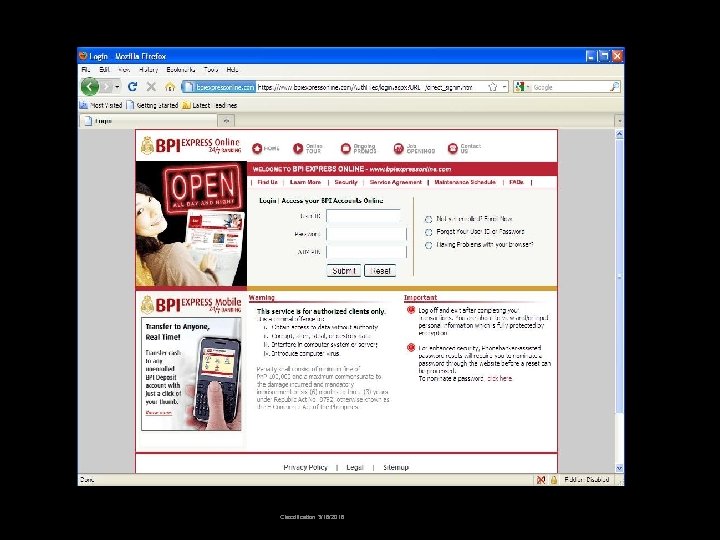Click the Learn More link
The image size is (720, 540).
(305, 182)
